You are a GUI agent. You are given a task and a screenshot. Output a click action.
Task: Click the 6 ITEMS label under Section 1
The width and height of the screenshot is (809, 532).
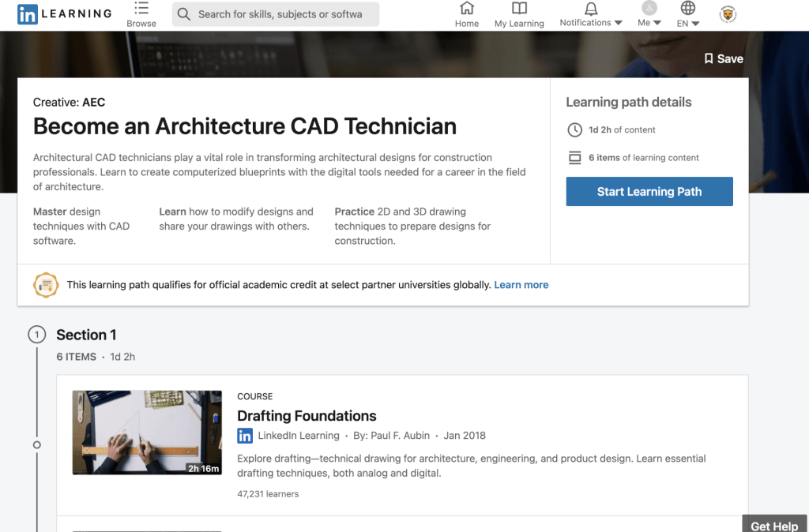76,357
